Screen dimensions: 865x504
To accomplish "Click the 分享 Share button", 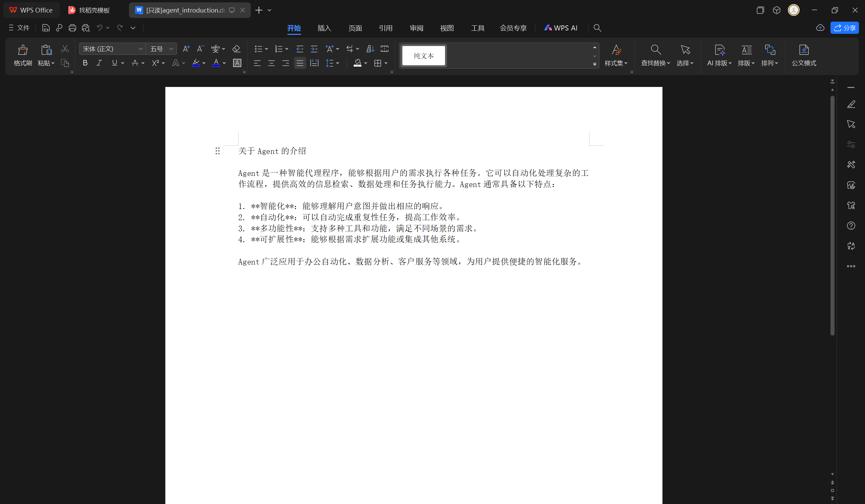I will click(x=844, y=28).
